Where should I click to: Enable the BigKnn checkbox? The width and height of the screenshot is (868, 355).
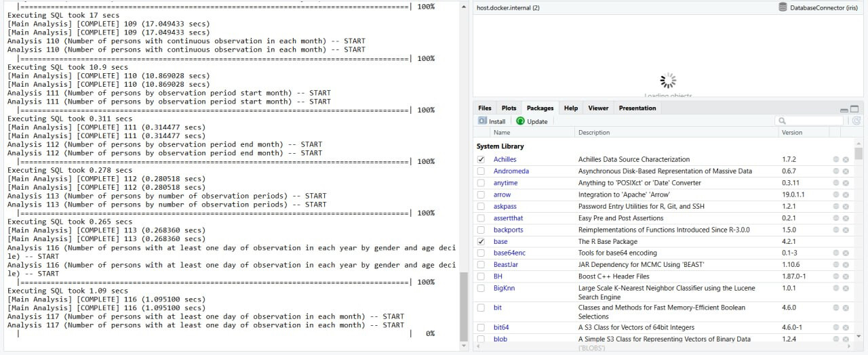point(481,288)
